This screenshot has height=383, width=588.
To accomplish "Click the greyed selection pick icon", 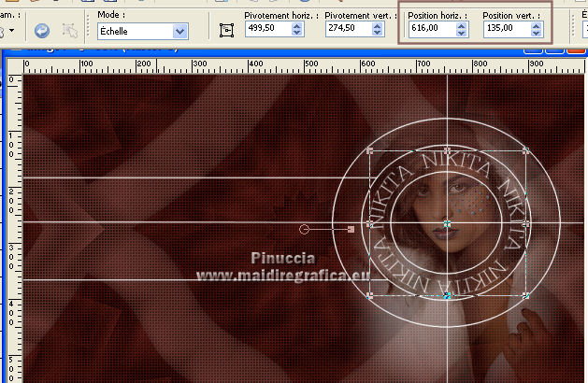I will [70, 31].
